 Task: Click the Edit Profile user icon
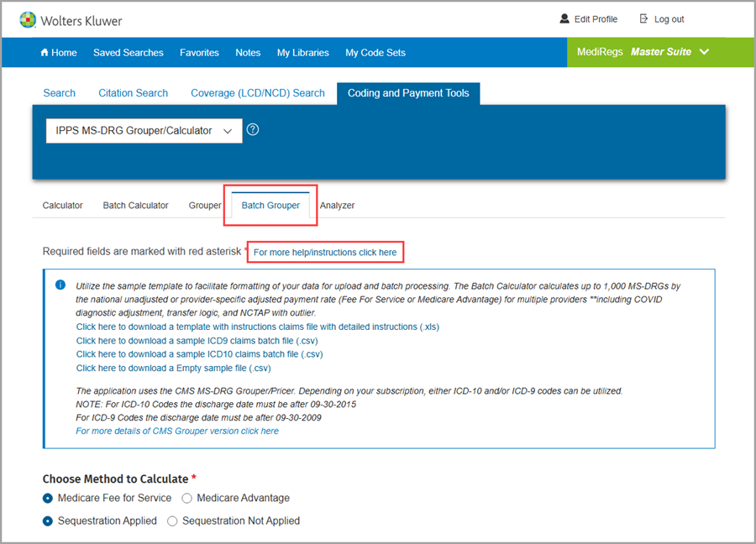click(x=564, y=18)
